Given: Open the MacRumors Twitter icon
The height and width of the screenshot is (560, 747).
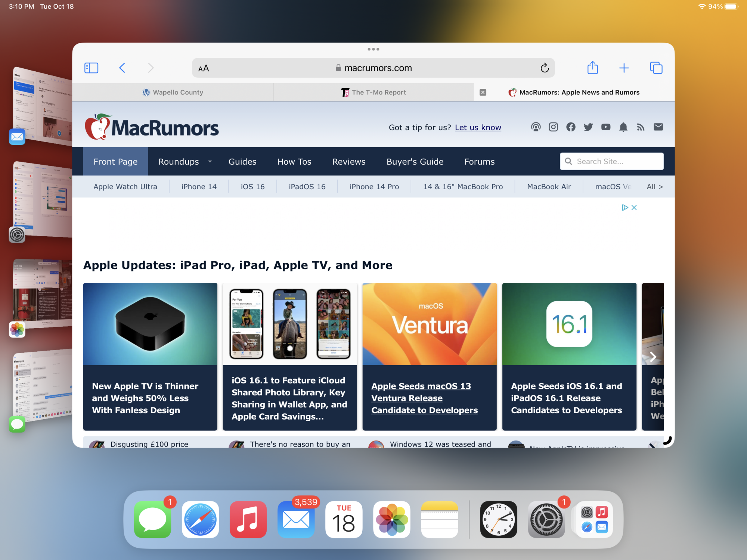Looking at the screenshot, I should (x=588, y=127).
